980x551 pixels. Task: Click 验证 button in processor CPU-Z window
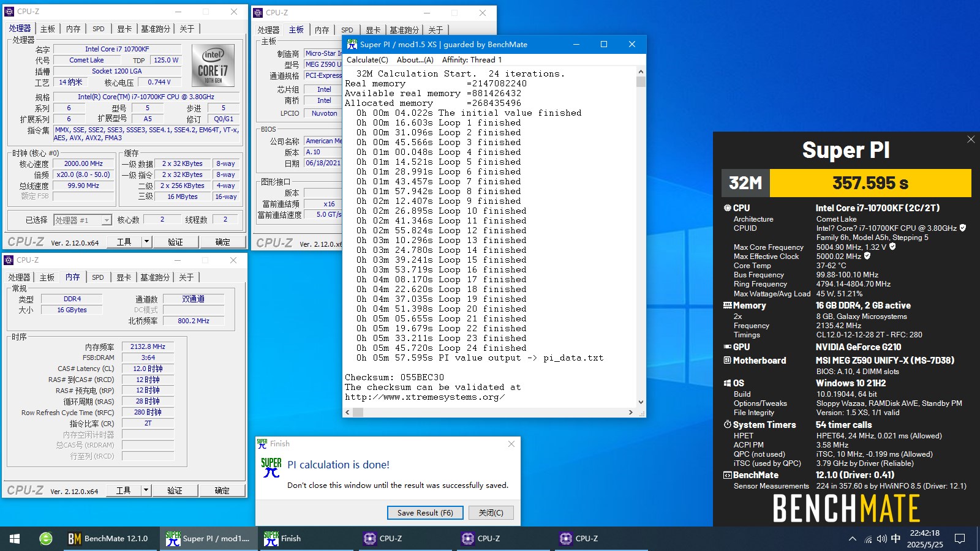coord(175,242)
